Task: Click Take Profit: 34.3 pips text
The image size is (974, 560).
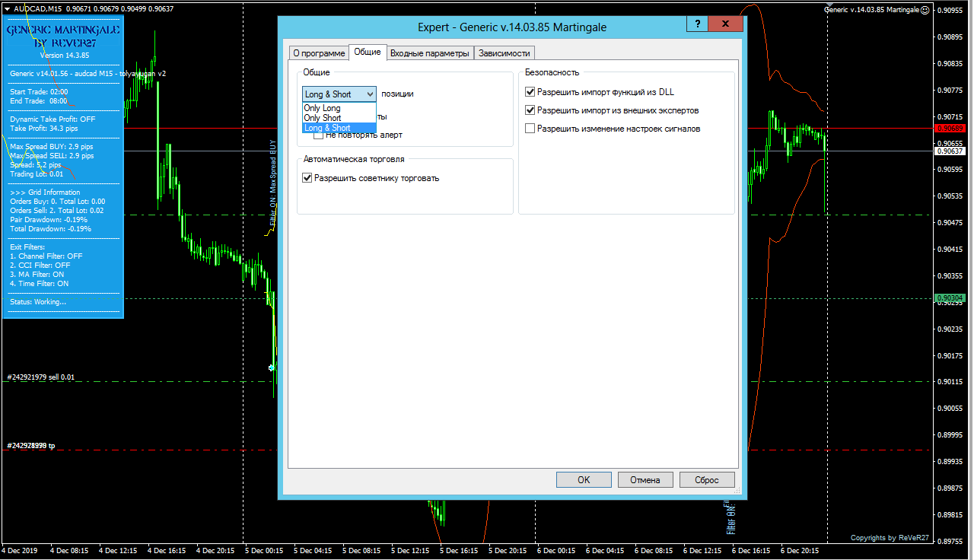Action: [x=43, y=129]
